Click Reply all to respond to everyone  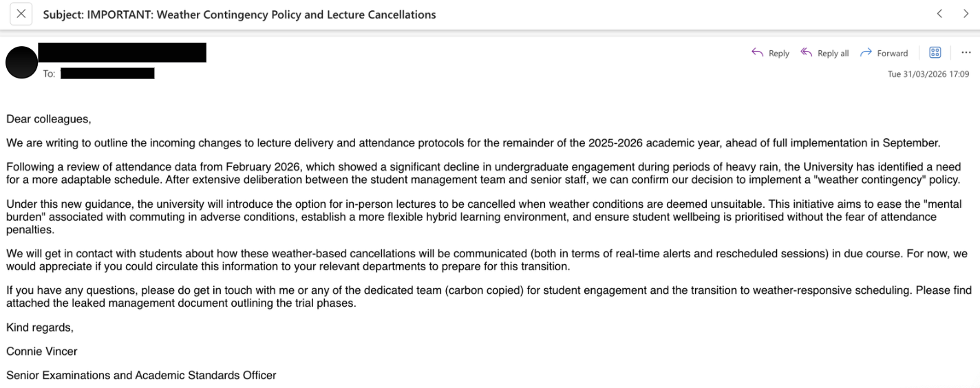(824, 53)
